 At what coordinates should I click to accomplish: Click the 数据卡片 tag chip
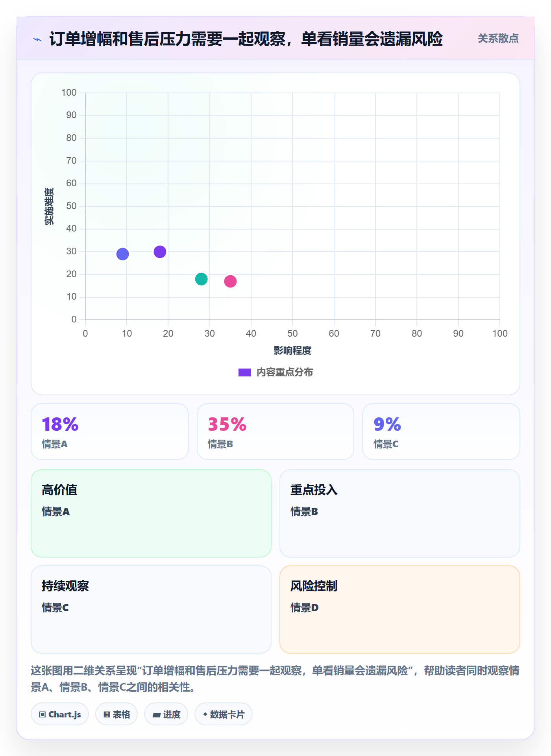coord(224,714)
